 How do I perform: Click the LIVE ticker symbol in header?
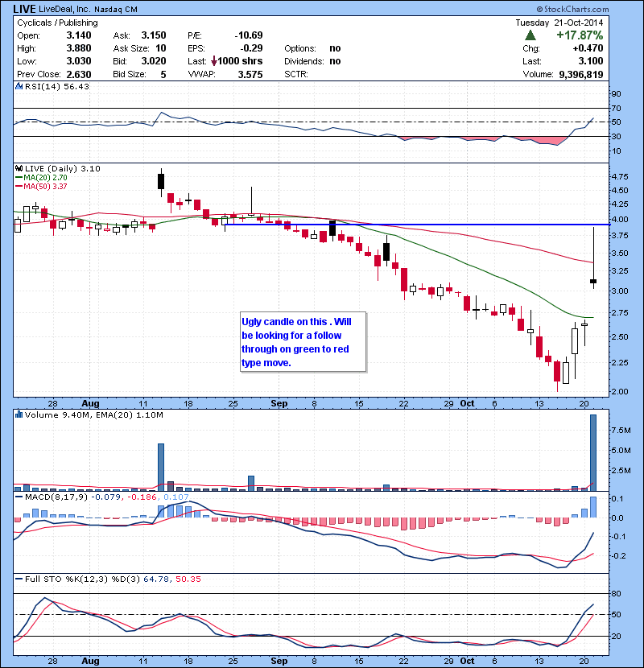tap(25, 9)
